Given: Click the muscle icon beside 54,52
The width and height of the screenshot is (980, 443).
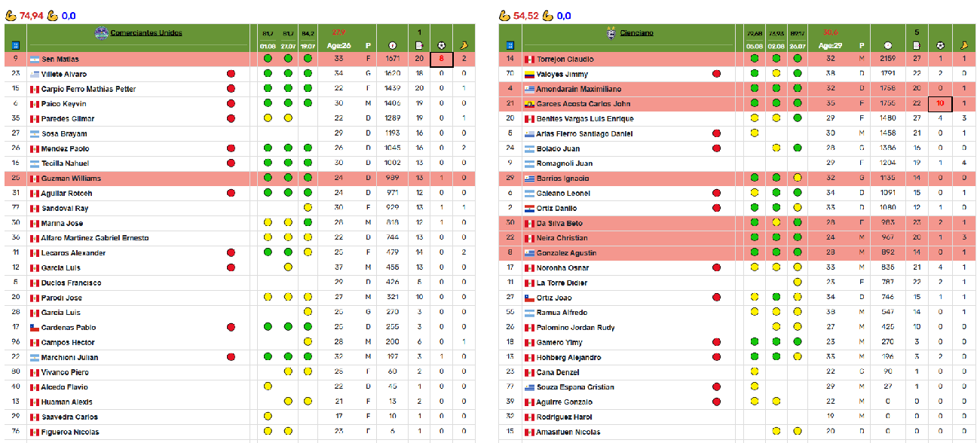Looking at the screenshot, I should point(505,15).
